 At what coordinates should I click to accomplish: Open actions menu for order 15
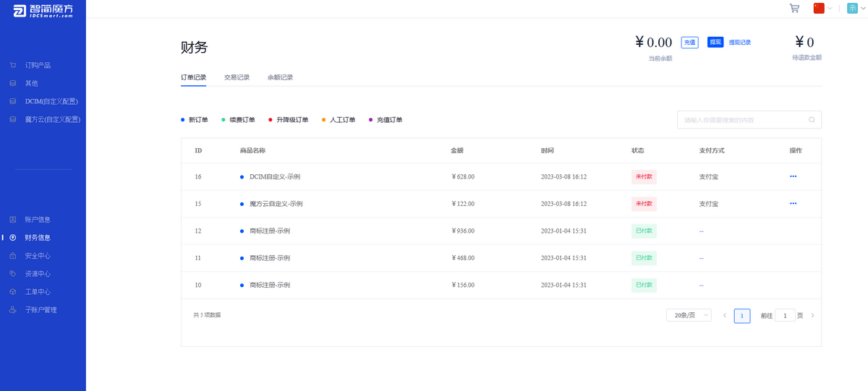point(793,204)
